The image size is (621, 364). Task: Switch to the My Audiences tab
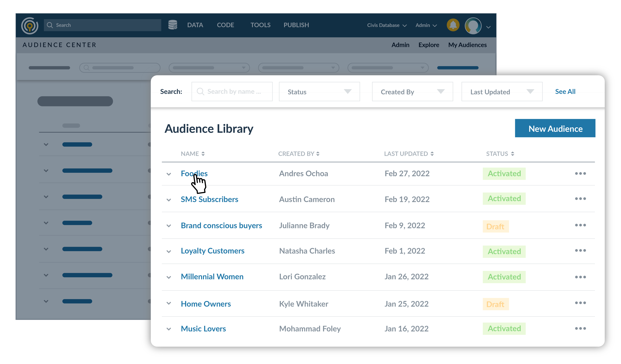pos(467,45)
